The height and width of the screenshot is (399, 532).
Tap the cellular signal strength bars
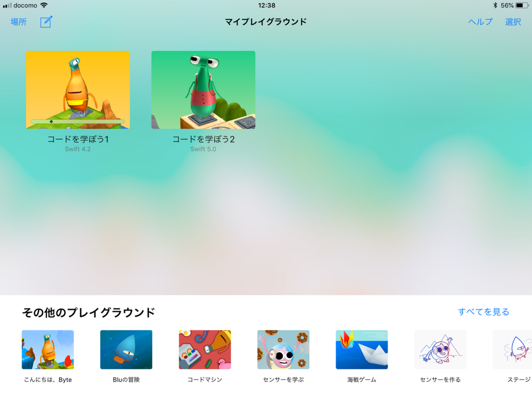point(7,5)
